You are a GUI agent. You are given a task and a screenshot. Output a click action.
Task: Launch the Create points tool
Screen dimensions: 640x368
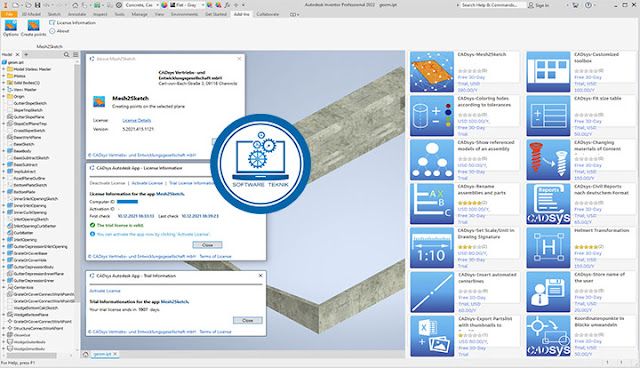click(33, 28)
